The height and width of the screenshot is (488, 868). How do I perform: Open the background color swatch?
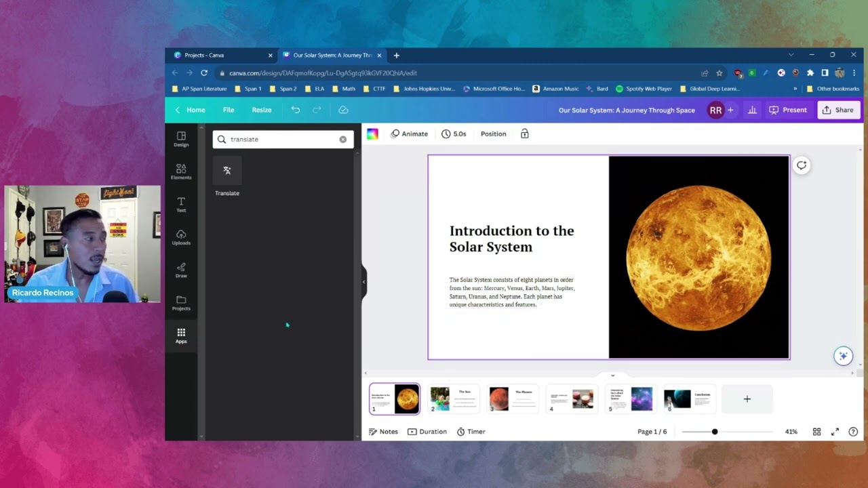pos(372,134)
